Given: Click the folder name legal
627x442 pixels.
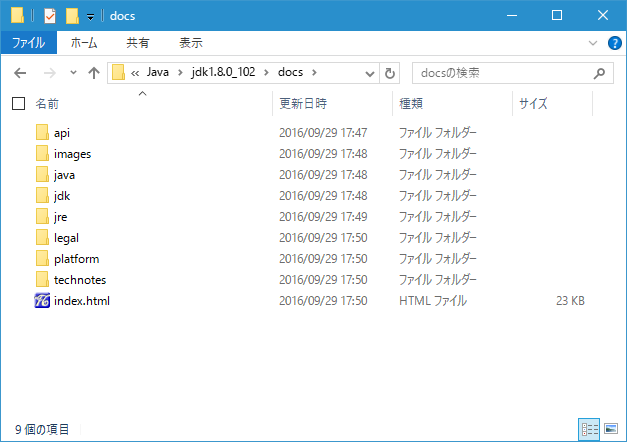Looking at the screenshot, I should [66, 238].
